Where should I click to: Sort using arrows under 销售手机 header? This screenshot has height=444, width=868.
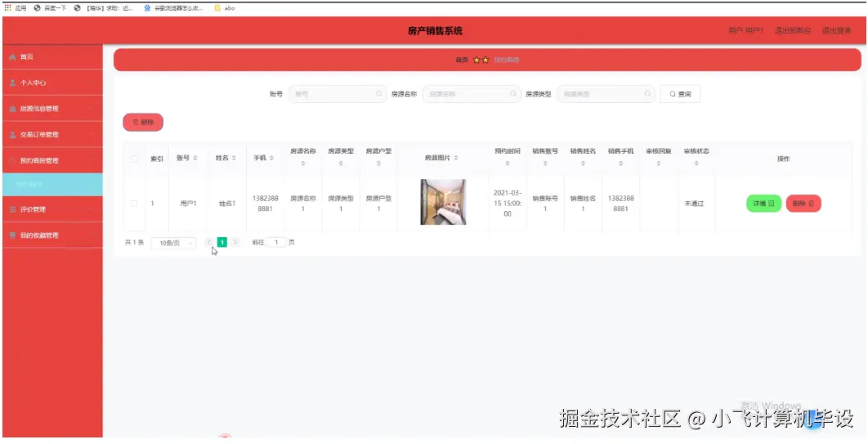coord(620,164)
